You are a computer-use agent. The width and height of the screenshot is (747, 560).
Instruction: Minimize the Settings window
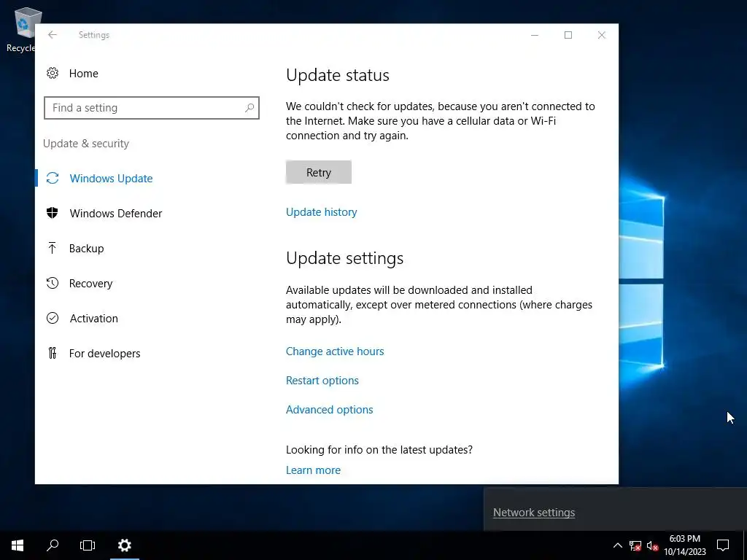(x=535, y=35)
